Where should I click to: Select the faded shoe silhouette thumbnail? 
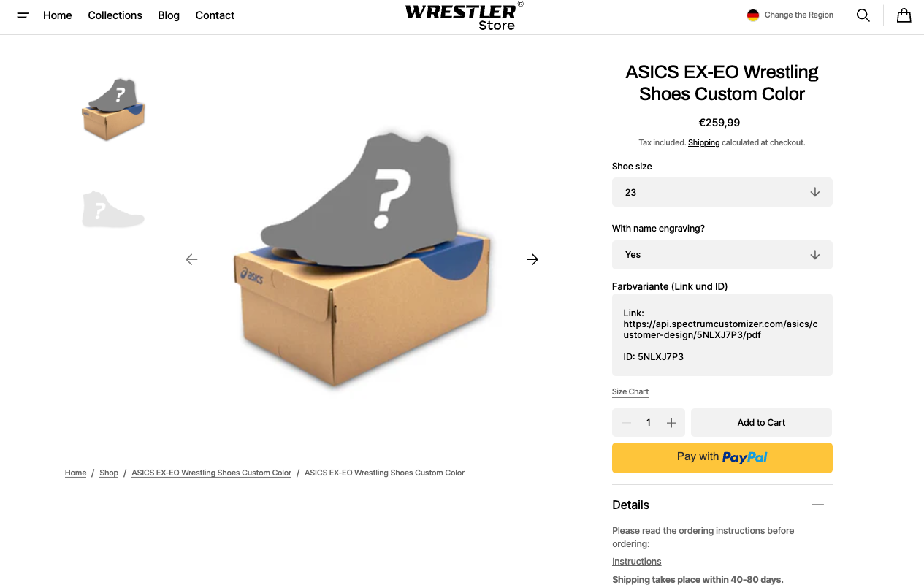(x=113, y=210)
